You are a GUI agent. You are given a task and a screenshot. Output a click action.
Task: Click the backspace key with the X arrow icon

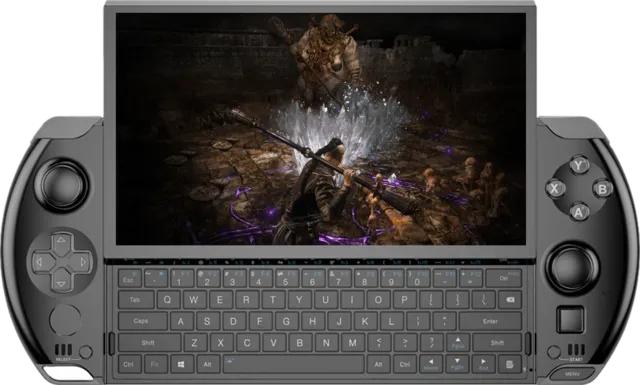pyautogui.click(x=510, y=300)
